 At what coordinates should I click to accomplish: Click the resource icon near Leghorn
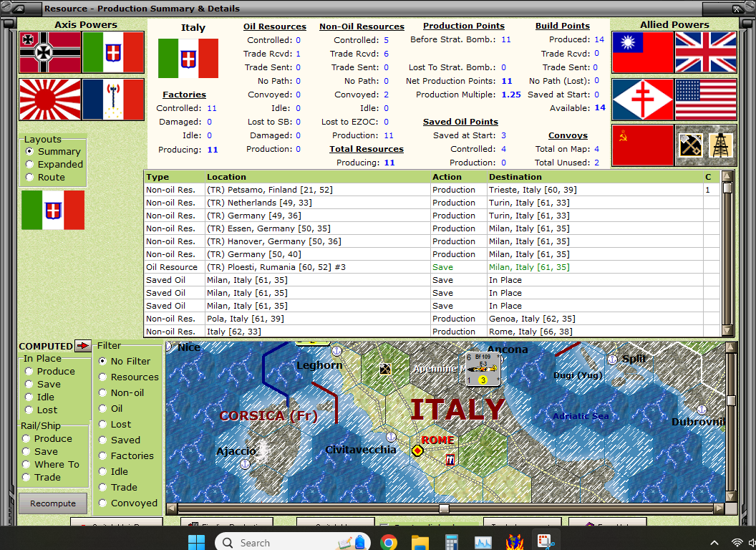point(385,369)
